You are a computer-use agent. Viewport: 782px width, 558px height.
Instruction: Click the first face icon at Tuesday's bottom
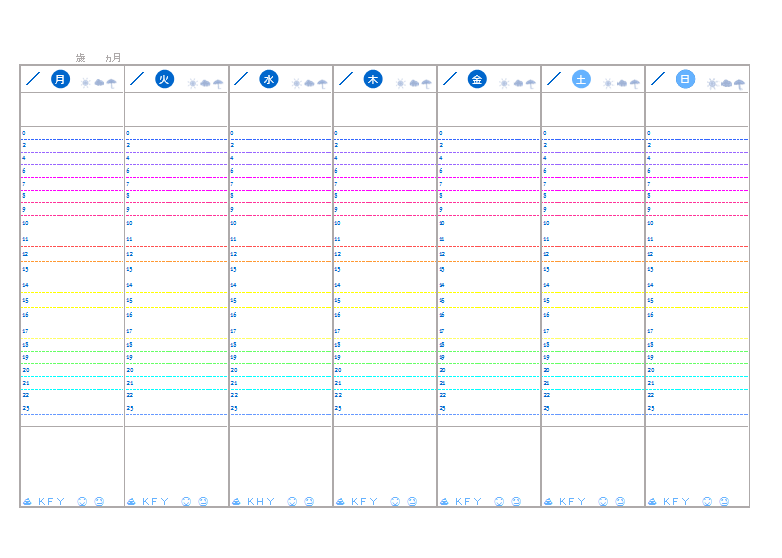[x=186, y=502]
